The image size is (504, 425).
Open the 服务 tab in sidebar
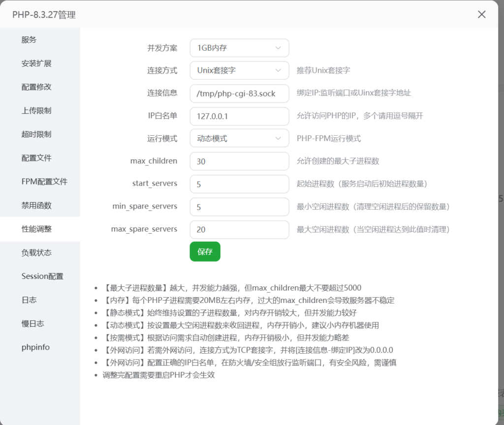[29, 40]
